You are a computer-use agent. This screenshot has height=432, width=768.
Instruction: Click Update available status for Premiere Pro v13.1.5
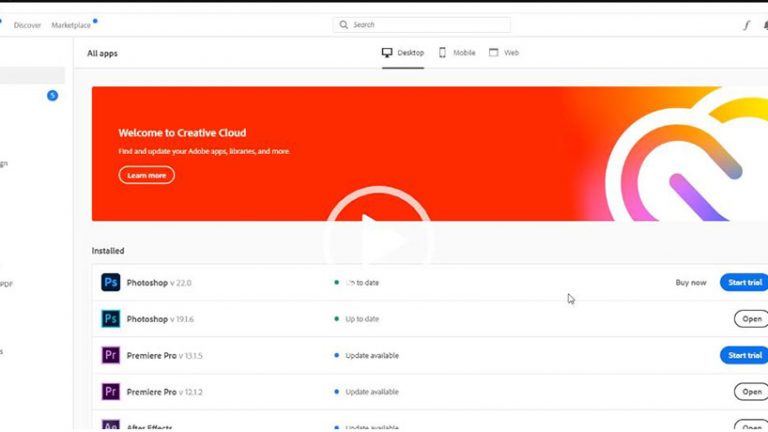[372, 356]
